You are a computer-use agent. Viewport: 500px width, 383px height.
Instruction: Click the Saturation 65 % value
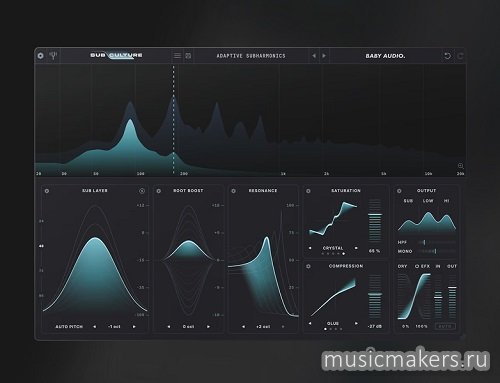pos(375,251)
